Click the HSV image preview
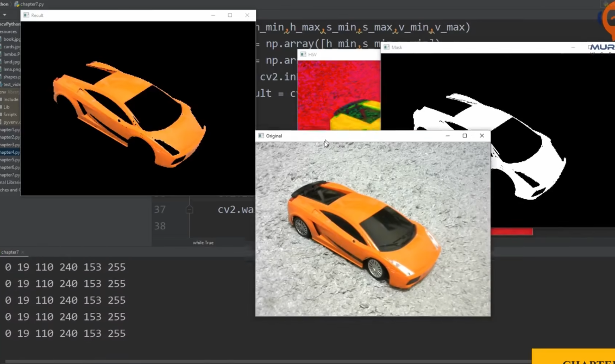615x364 pixels. (x=339, y=95)
